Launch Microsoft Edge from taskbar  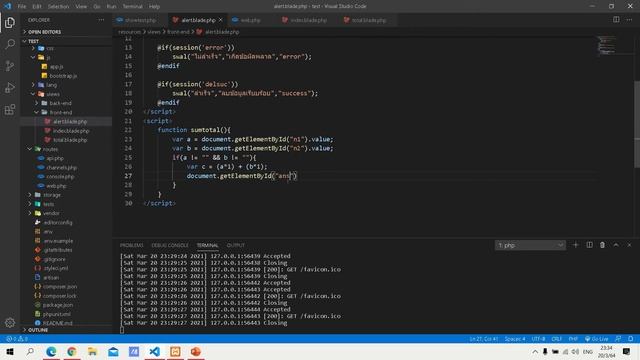coord(51,351)
